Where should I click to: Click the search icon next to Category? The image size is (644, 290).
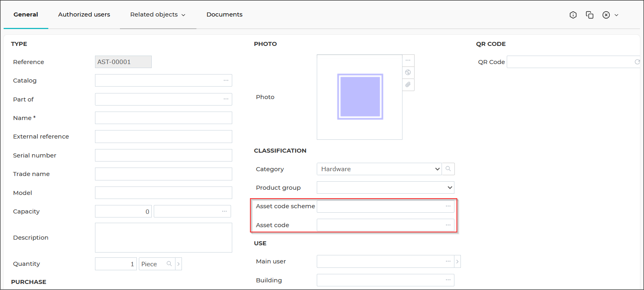(448, 169)
